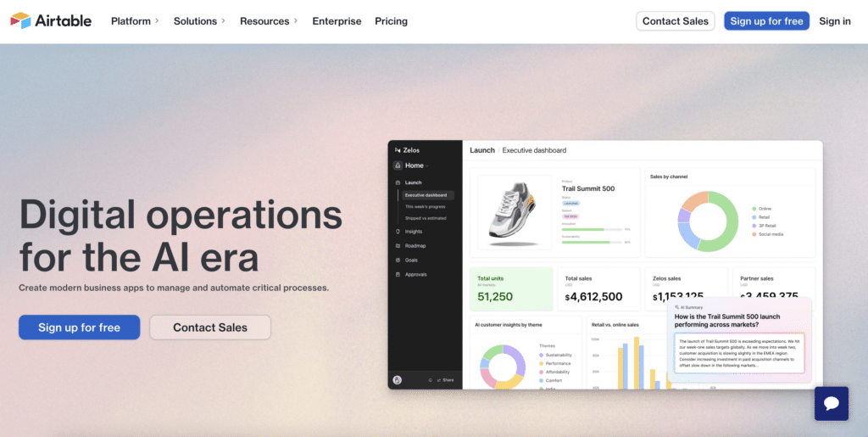Click the user avatar in dashboard sidebar
This screenshot has height=437, width=868.
(x=397, y=380)
